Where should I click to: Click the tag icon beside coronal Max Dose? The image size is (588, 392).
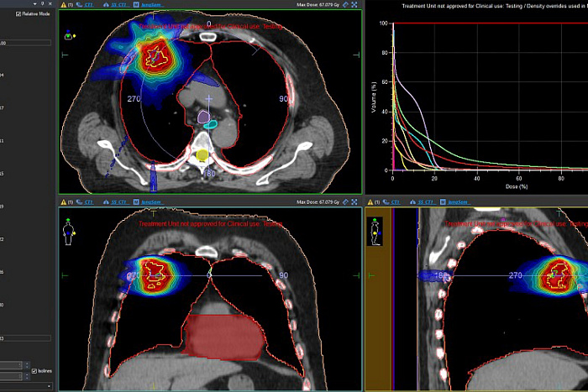[345, 202]
